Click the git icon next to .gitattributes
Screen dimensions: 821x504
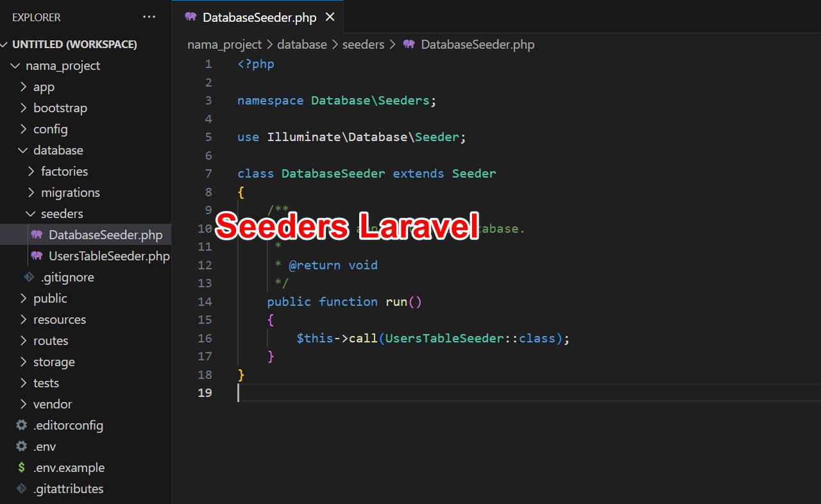[x=22, y=489]
